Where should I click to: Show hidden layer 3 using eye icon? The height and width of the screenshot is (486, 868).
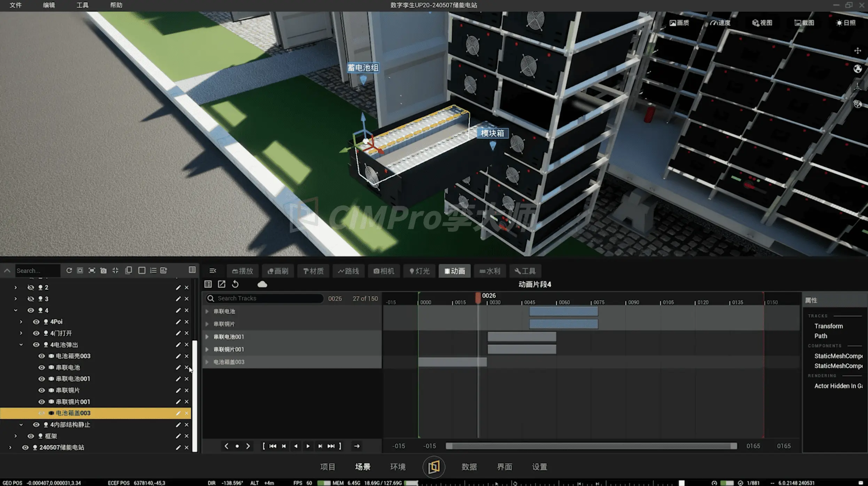pyautogui.click(x=31, y=299)
